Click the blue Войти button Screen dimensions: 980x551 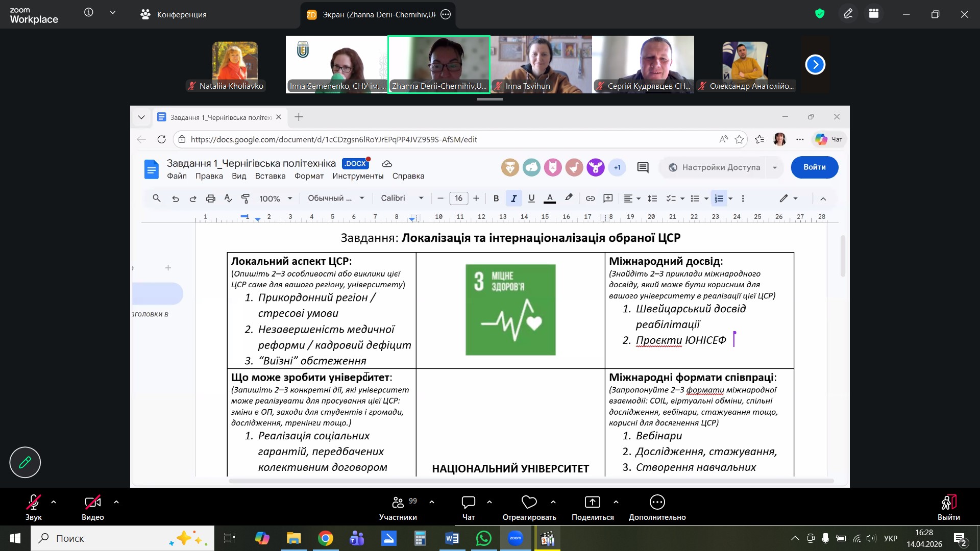point(814,167)
